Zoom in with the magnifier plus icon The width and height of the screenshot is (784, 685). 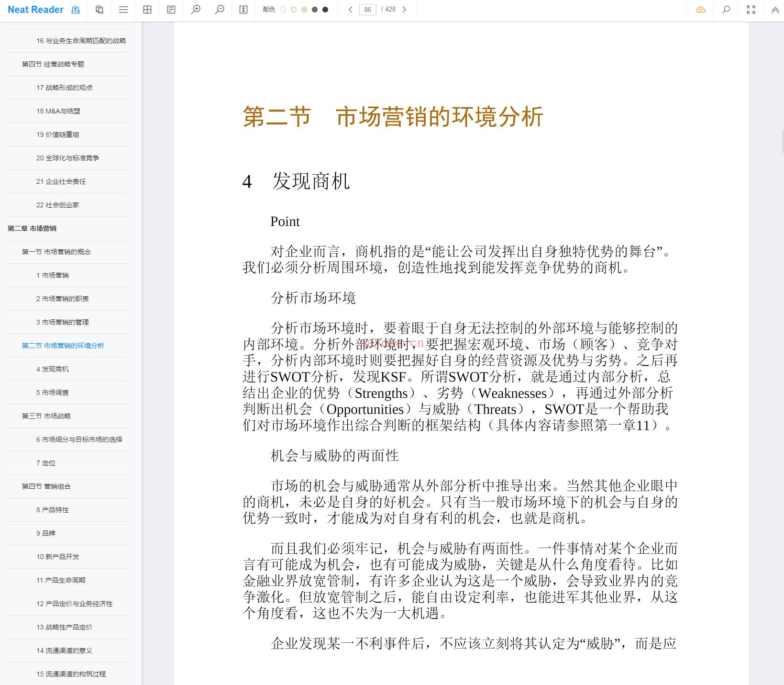pos(196,10)
